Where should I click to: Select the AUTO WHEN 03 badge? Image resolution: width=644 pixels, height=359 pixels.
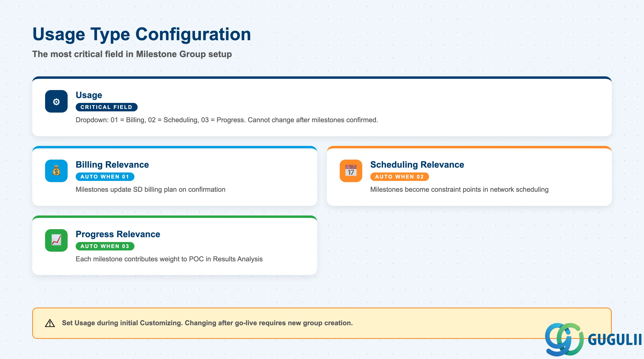pos(105,246)
